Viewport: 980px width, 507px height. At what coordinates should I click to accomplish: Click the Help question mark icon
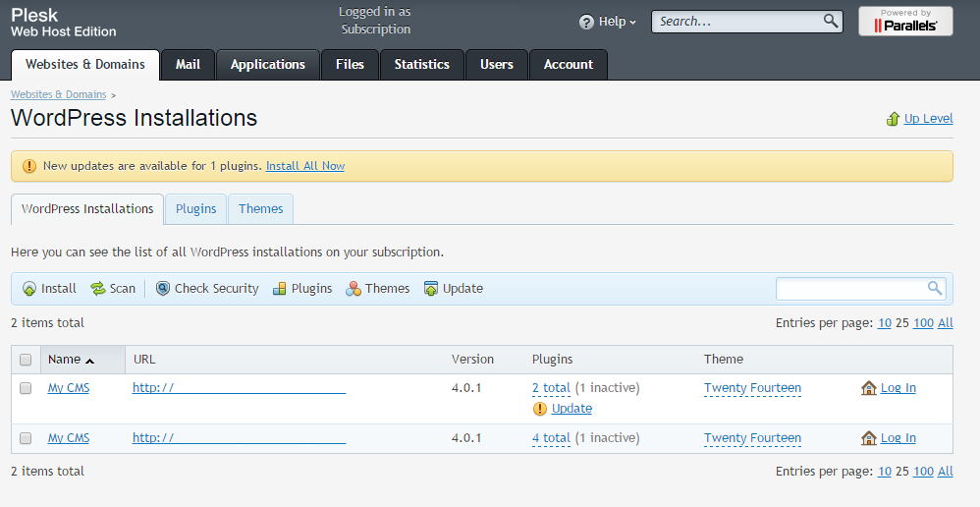click(x=586, y=22)
